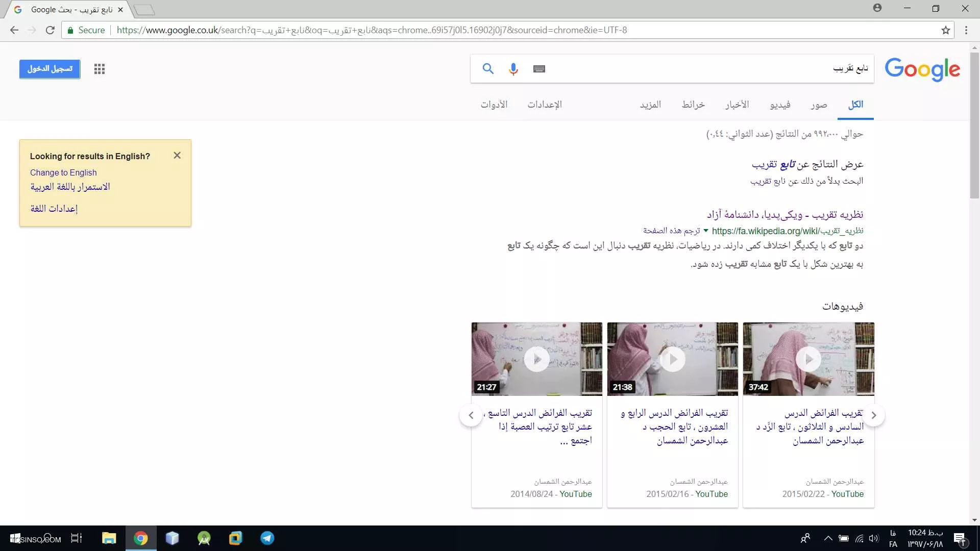The height and width of the screenshot is (551, 980).
Task: Click ترجم هذه الصفحة translate link
Action: click(x=672, y=231)
